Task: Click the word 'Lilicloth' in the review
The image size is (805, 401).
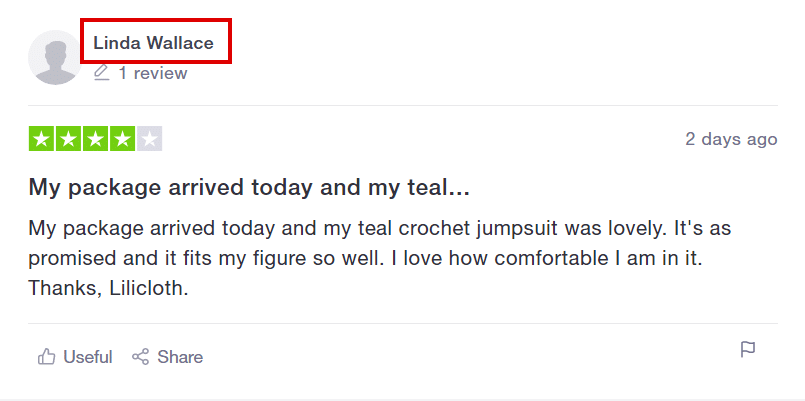Action: (x=146, y=288)
